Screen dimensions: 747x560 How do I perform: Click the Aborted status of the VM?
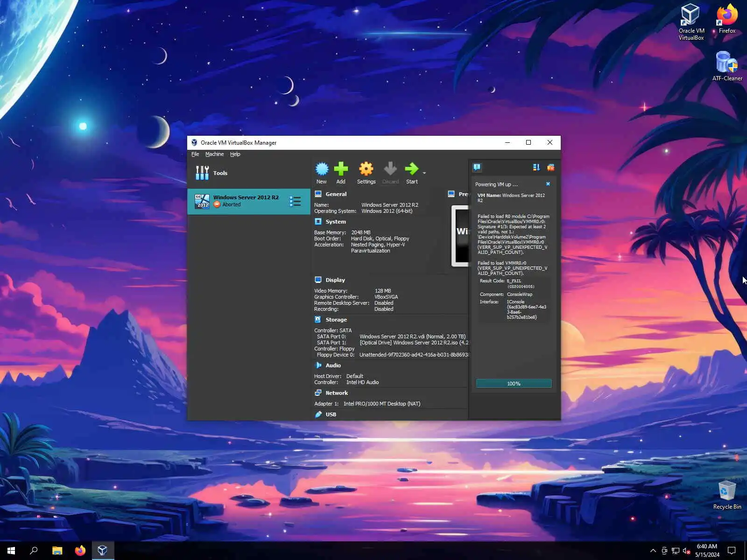(232, 204)
